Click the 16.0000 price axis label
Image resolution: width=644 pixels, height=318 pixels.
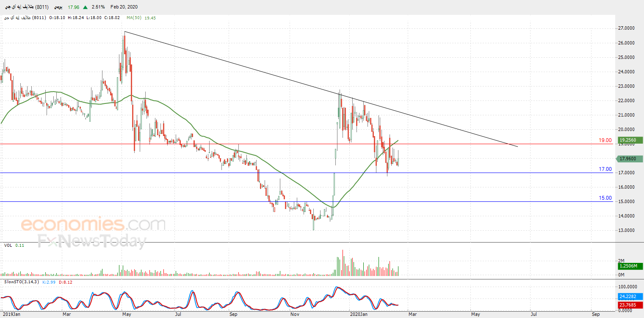click(x=627, y=187)
